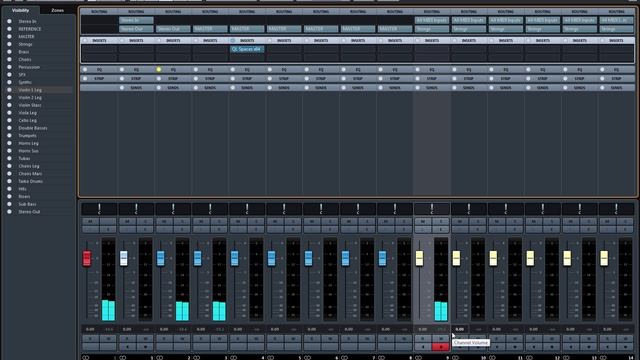The height and width of the screenshot is (360, 640).
Task: Open the QL Spaces x64 insert slot
Action: (x=247, y=49)
